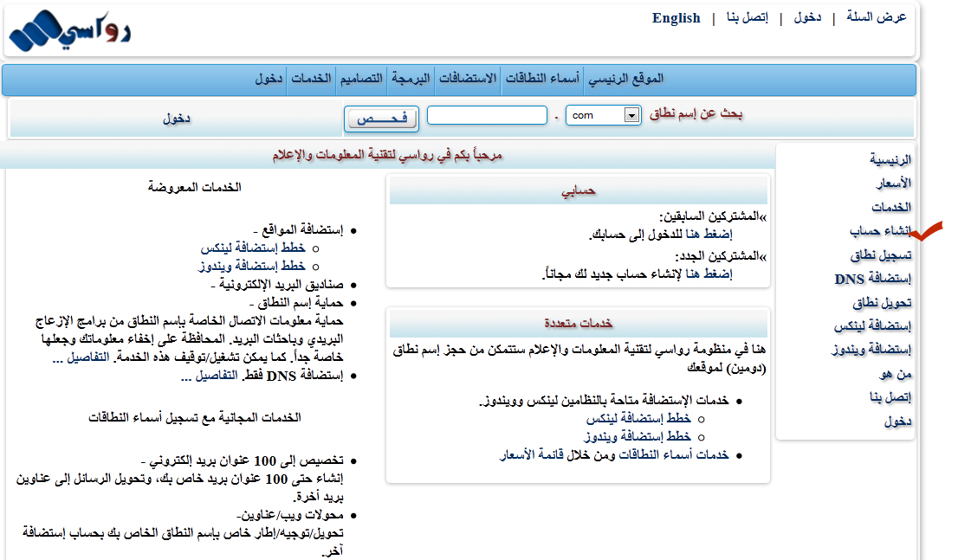Open عرض السلة shopping cart link
This screenshot has height=560, width=958.
coord(876,17)
